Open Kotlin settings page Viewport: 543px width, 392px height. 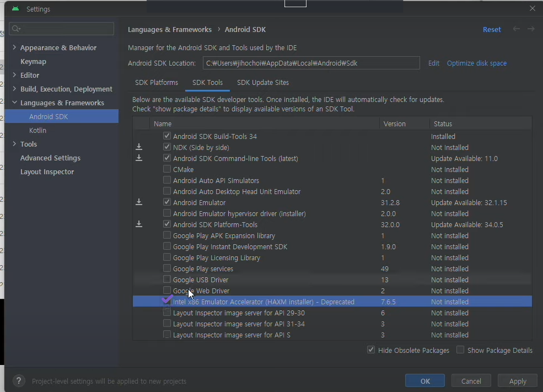point(37,130)
